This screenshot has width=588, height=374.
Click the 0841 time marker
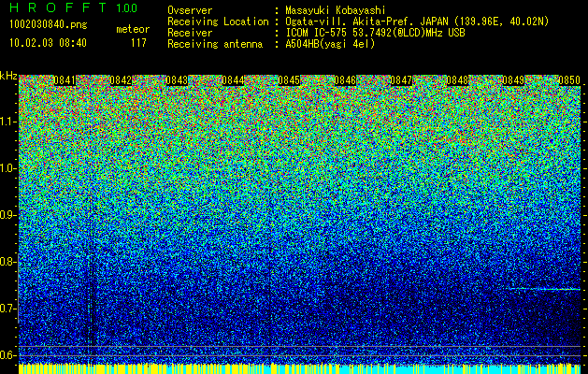(x=65, y=80)
